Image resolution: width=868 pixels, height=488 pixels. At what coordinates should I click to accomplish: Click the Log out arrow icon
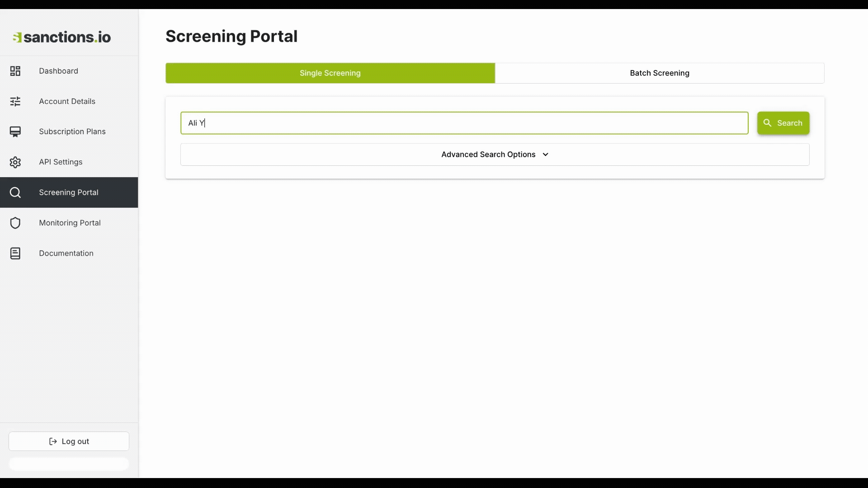(53, 441)
